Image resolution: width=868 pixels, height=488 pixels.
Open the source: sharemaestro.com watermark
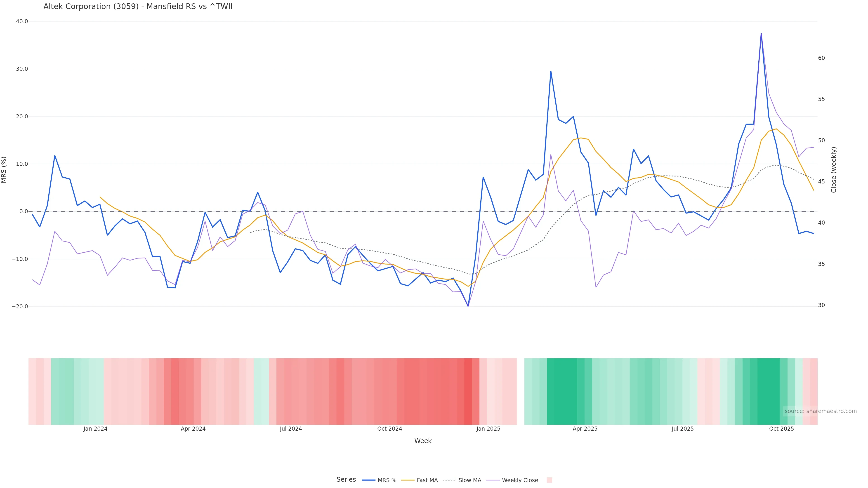coord(821,411)
